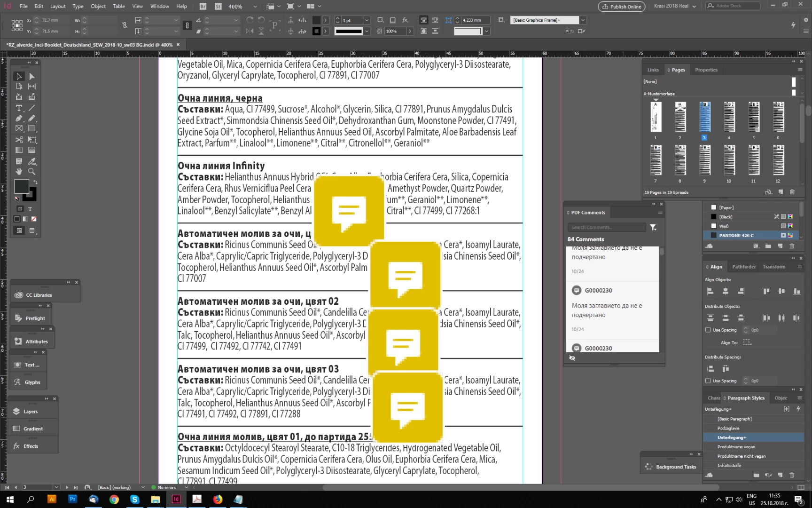Select the Selection tool
Screen dimensions: 812x508
[19, 76]
